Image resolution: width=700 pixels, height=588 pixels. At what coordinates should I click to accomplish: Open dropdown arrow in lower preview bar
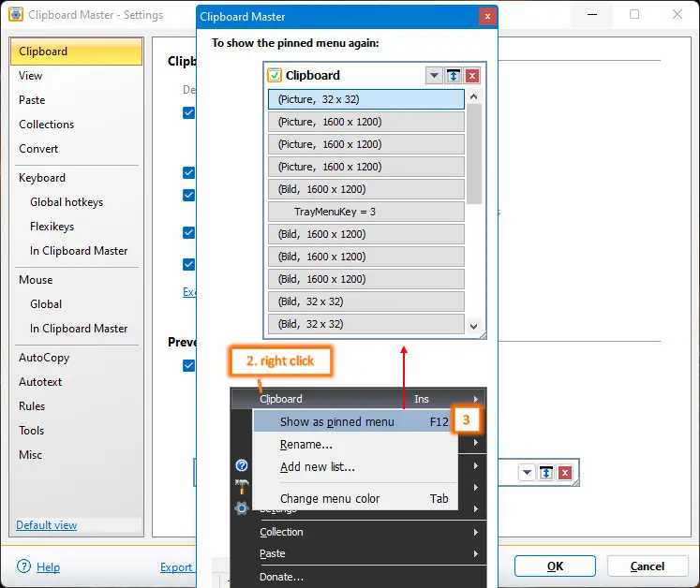(527, 473)
